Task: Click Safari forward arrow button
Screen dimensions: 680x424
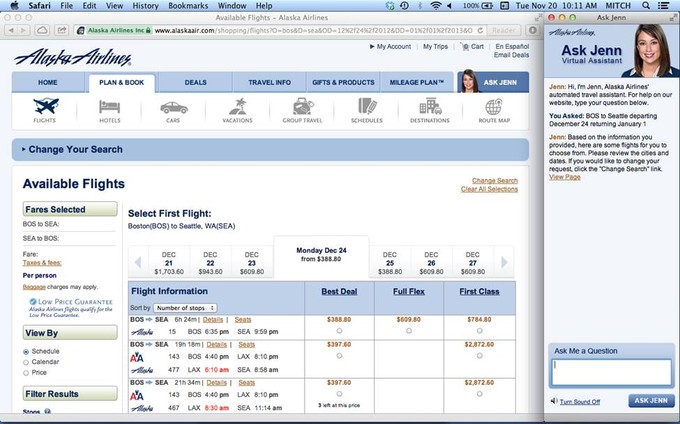Action: click(23, 30)
